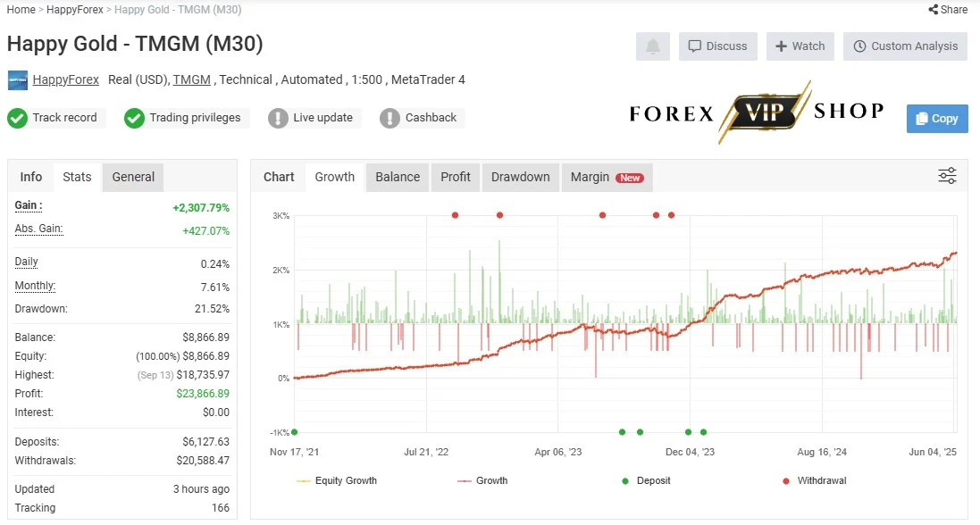Click the gain value +2,307.79%

point(201,207)
